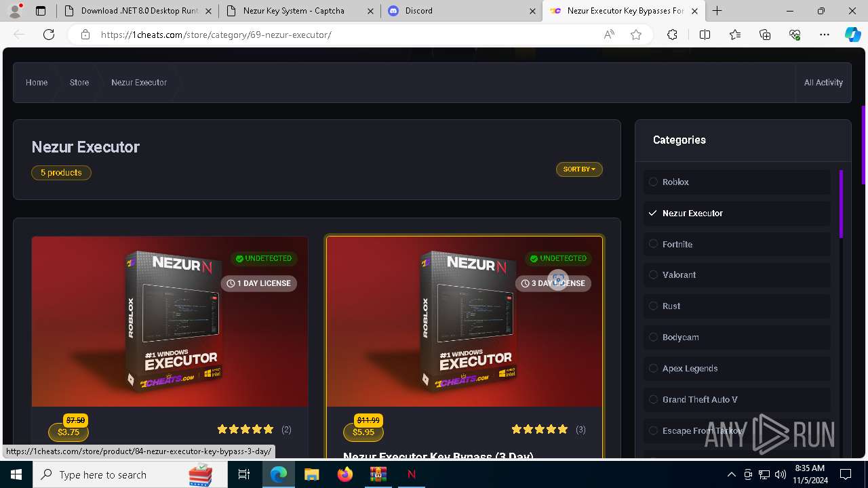Open Browser essentials heart icon

(x=795, y=35)
